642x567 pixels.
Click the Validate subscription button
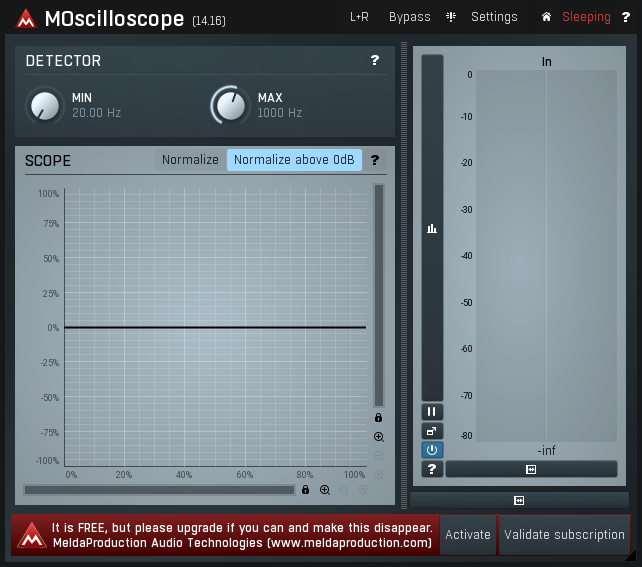pyautogui.click(x=564, y=535)
